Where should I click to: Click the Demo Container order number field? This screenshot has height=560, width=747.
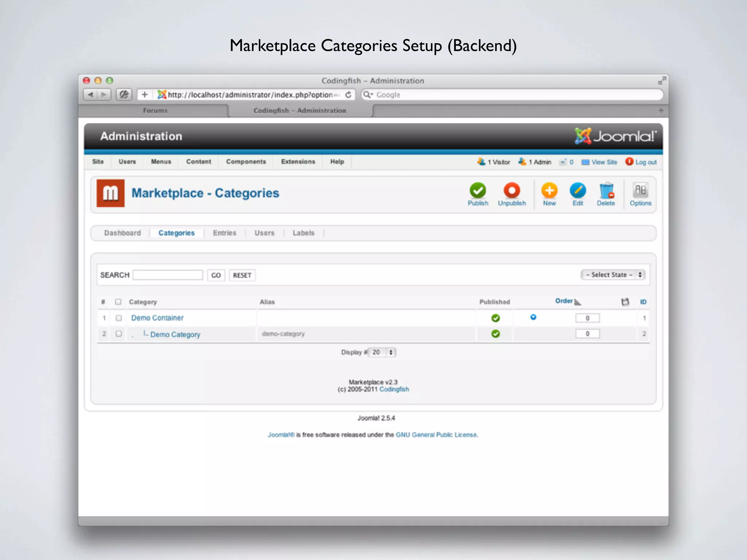tap(587, 318)
